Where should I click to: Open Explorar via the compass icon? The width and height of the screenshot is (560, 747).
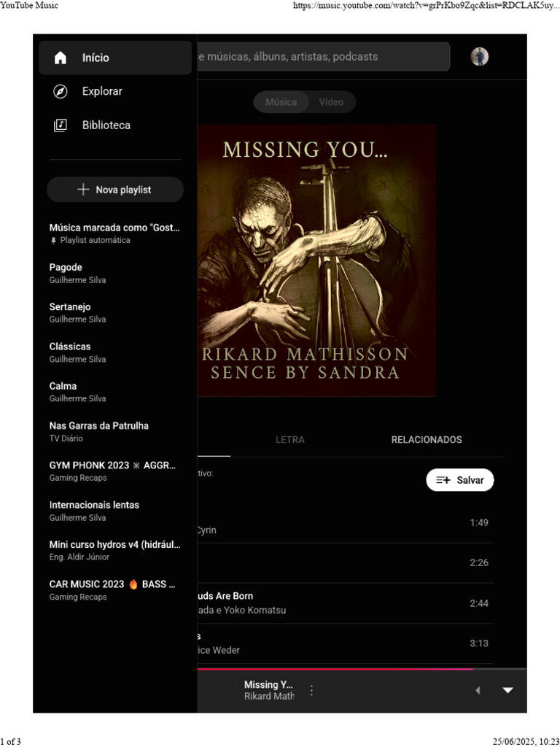pos(61,91)
